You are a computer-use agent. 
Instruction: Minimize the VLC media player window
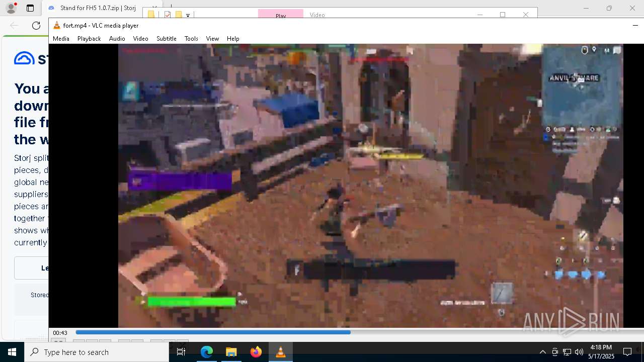tap(635, 26)
